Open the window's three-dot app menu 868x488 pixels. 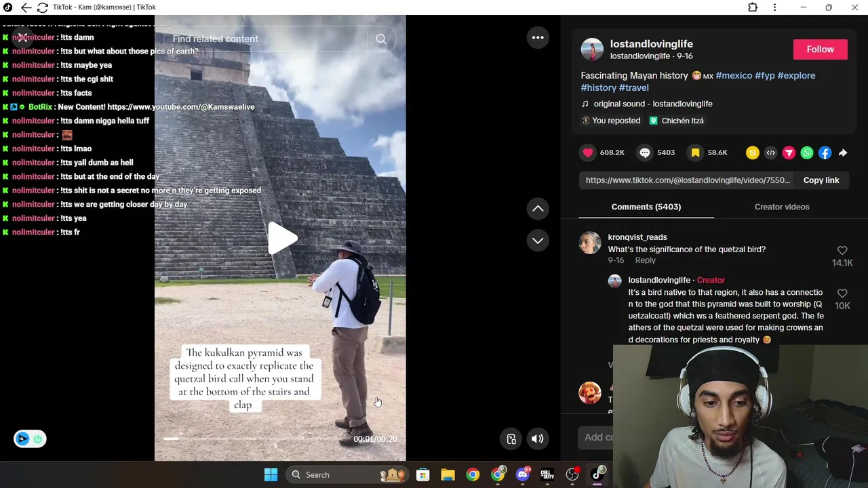(774, 7)
